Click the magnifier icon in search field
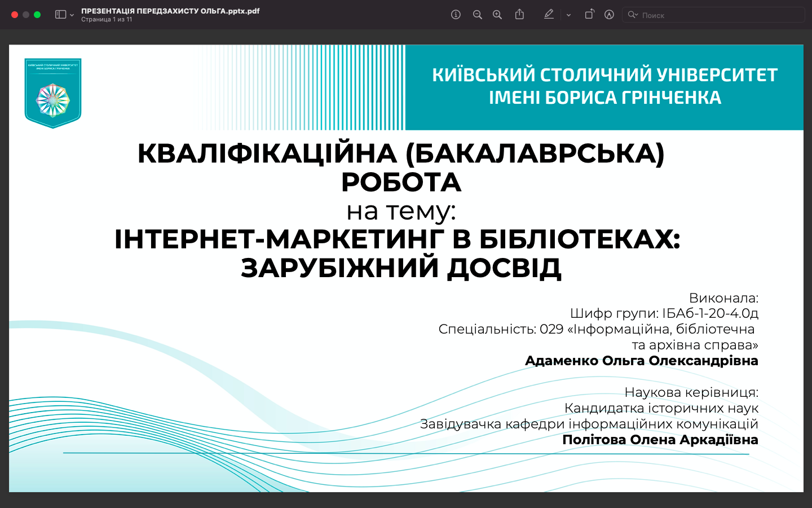This screenshot has width=812, height=508. point(633,15)
